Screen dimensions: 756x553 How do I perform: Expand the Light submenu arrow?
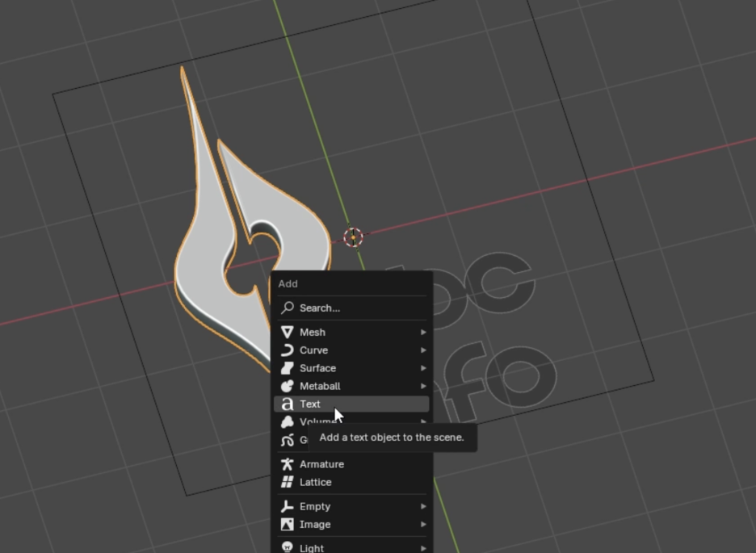(x=423, y=547)
